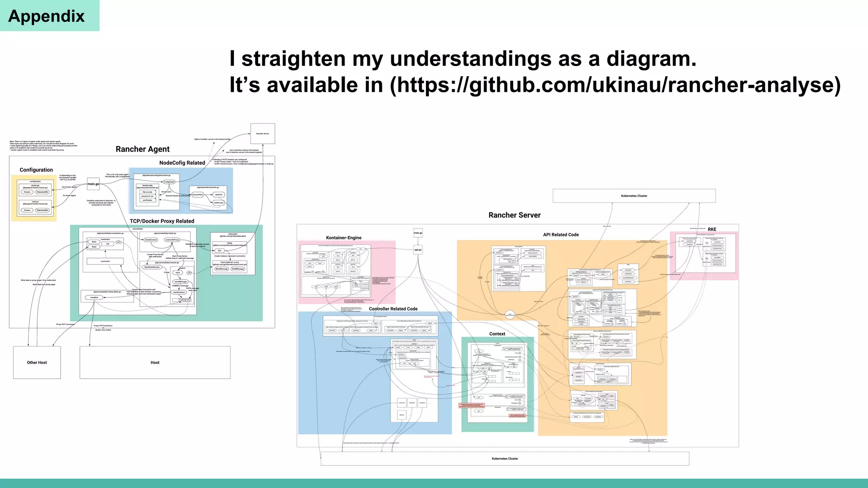The image size is (868, 488).
Task: Click the 'serveMessage' node
Action: click(x=181, y=282)
